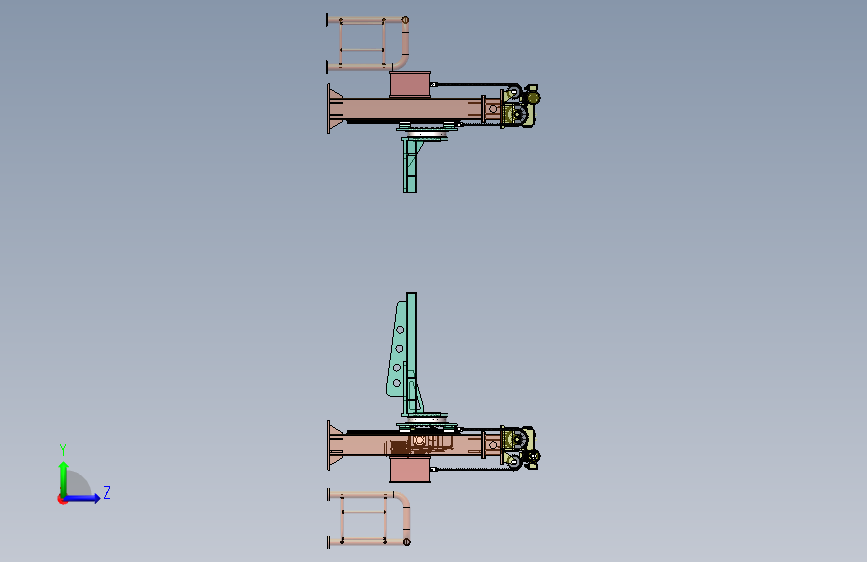The height and width of the screenshot is (562, 867).
Task: Click the blue Z axis arrow of the triad
Action: (83, 498)
